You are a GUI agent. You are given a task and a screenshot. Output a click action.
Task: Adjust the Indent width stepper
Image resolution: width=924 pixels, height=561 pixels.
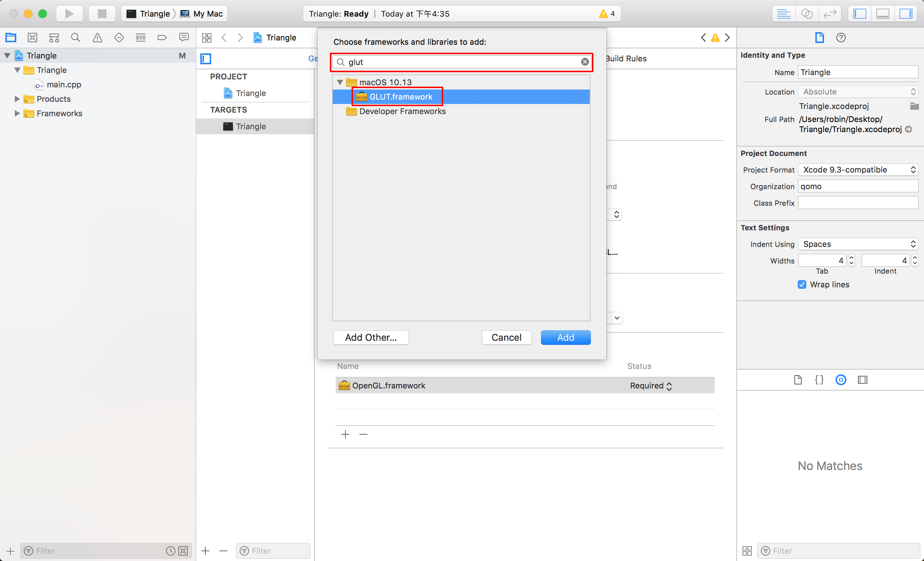click(x=915, y=261)
